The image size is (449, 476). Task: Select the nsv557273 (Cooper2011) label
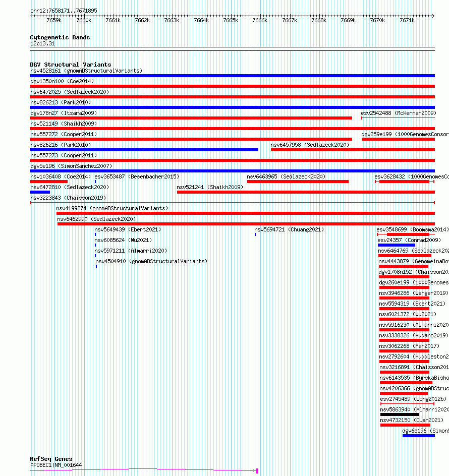(x=64, y=156)
